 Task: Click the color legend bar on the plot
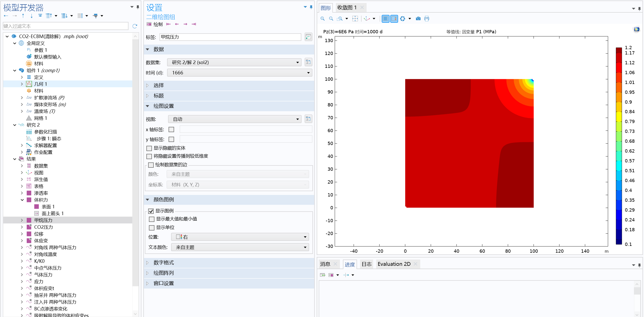(619, 146)
